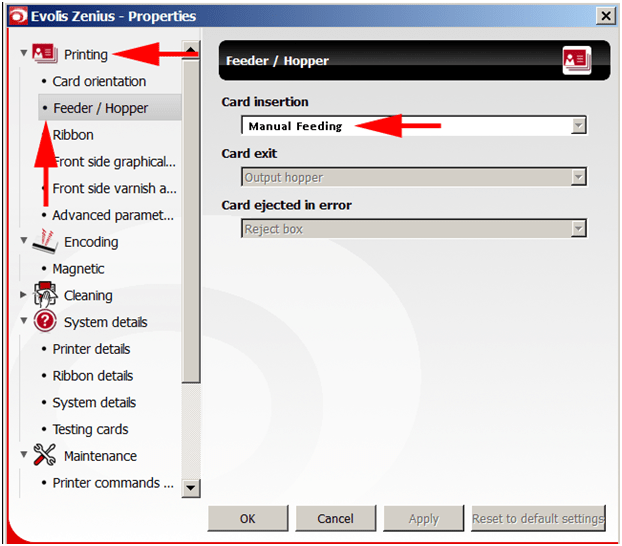Image resolution: width=622 pixels, height=546 pixels.
Task: Open the Card ejected in error dropdown
Action: coord(577,229)
